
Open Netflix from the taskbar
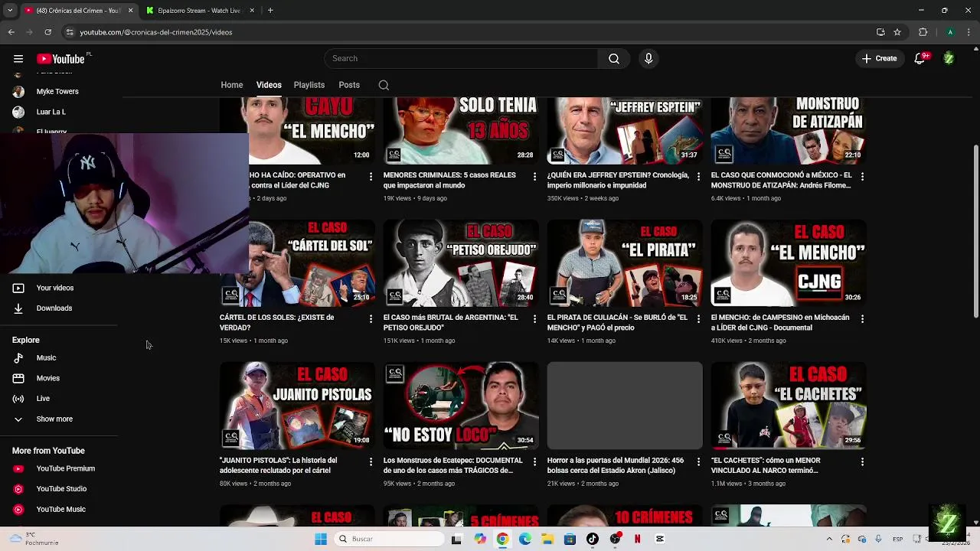pyautogui.click(x=637, y=539)
